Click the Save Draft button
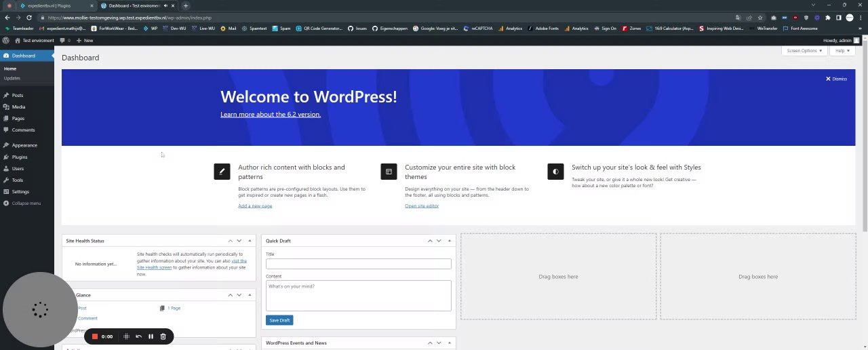This screenshot has width=868, height=350. 279,320
